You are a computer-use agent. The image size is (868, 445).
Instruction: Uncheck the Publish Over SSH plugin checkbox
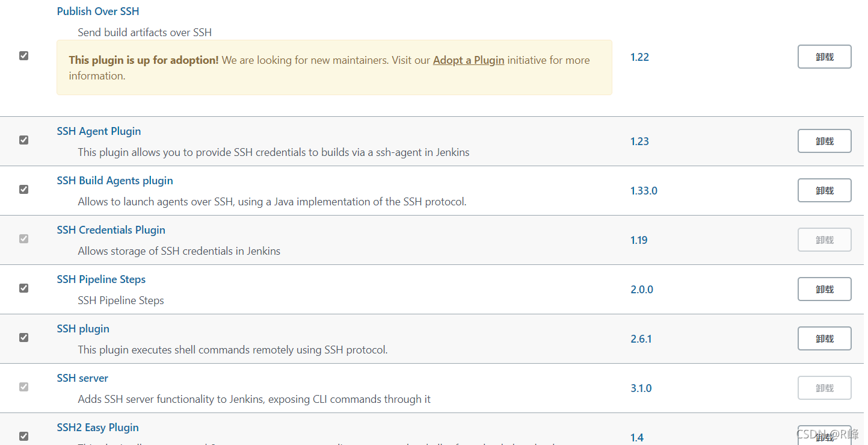point(23,56)
